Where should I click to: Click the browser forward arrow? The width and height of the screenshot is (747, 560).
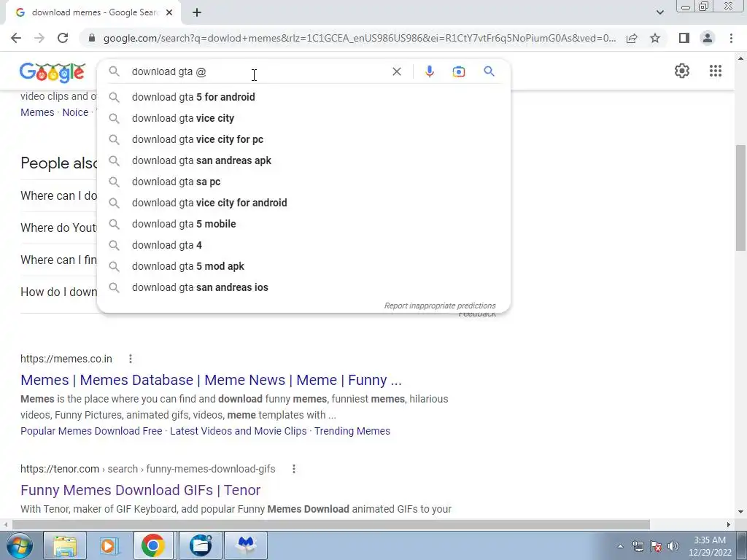pyautogui.click(x=39, y=38)
